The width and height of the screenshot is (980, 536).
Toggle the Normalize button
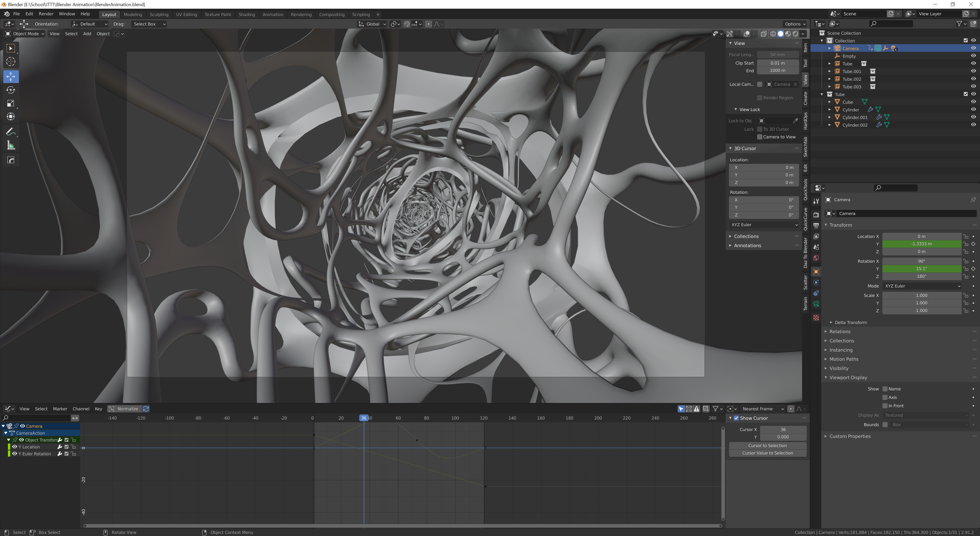coord(124,409)
